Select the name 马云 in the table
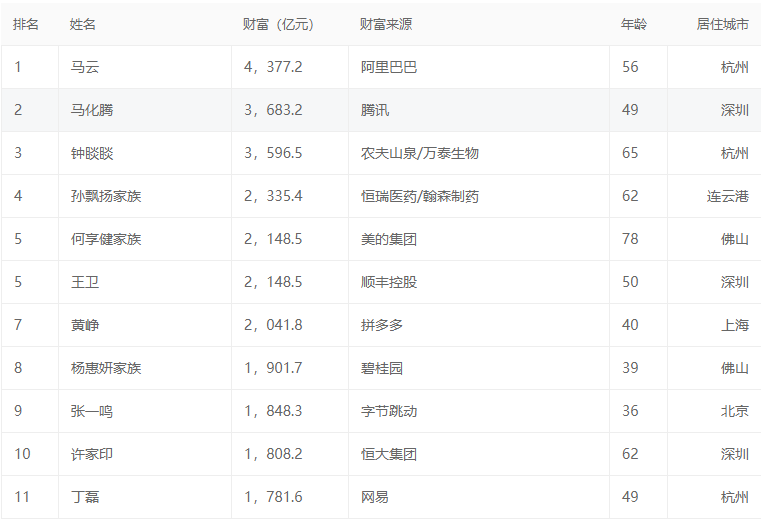 point(85,67)
